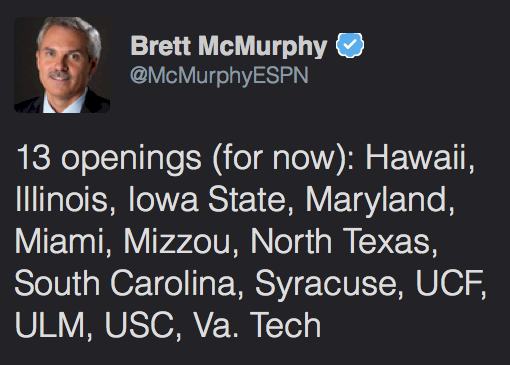Viewport: 510px width, 365px height.
Task: Click North Texas in the tweet
Action: [340, 241]
